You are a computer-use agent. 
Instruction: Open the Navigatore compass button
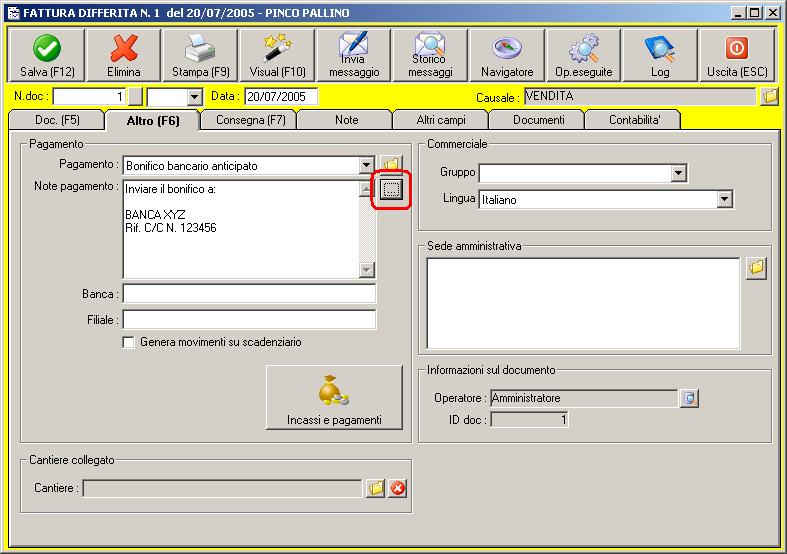507,55
